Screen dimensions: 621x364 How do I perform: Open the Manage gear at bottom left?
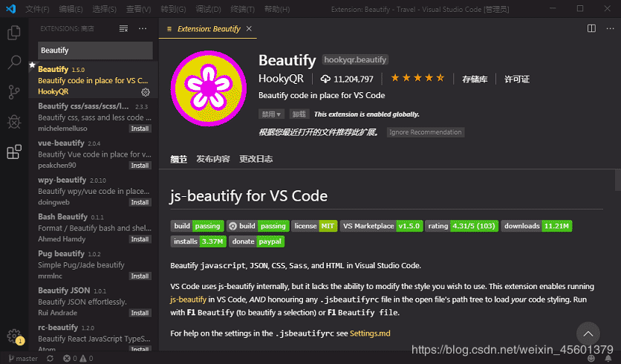[x=13, y=336]
